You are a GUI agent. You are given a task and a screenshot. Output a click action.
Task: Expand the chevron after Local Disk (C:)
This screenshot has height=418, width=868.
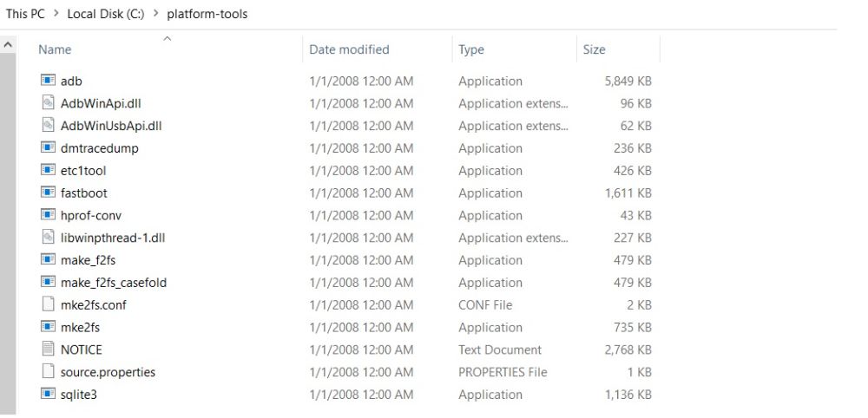pos(155,14)
